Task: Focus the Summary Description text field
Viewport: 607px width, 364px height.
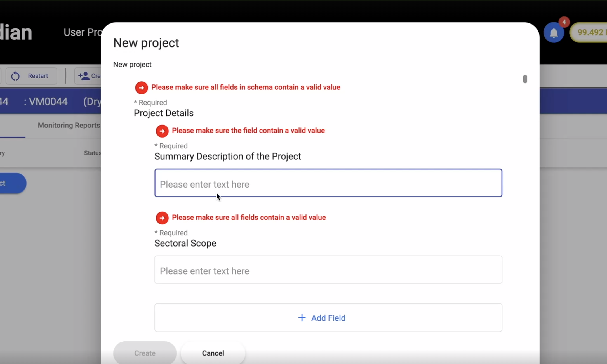Action: coord(328,183)
